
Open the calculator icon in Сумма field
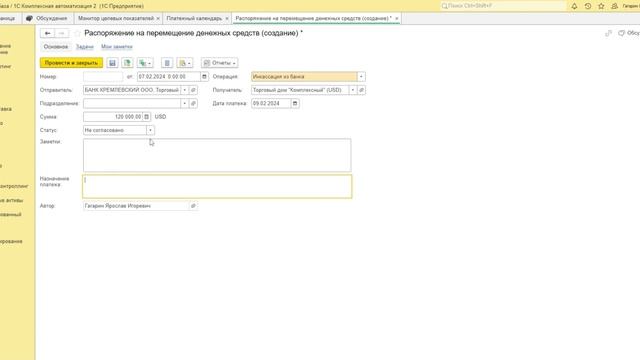pyautogui.click(x=147, y=117)
